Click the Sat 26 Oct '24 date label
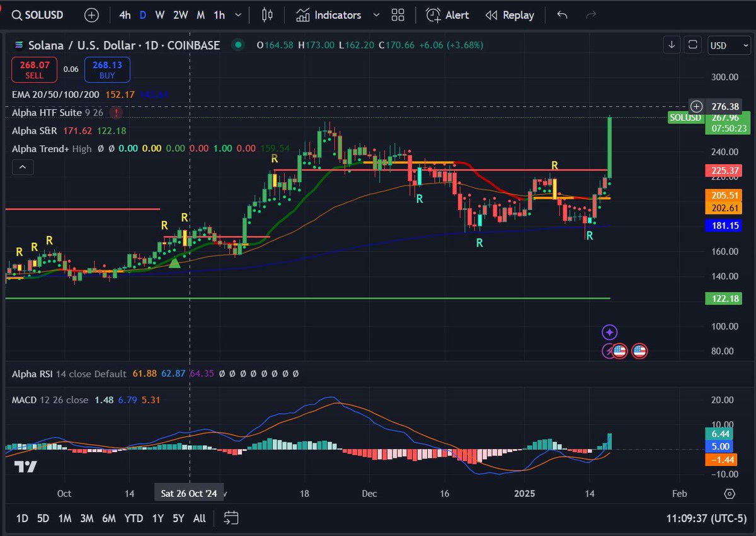 click(189, 493)
